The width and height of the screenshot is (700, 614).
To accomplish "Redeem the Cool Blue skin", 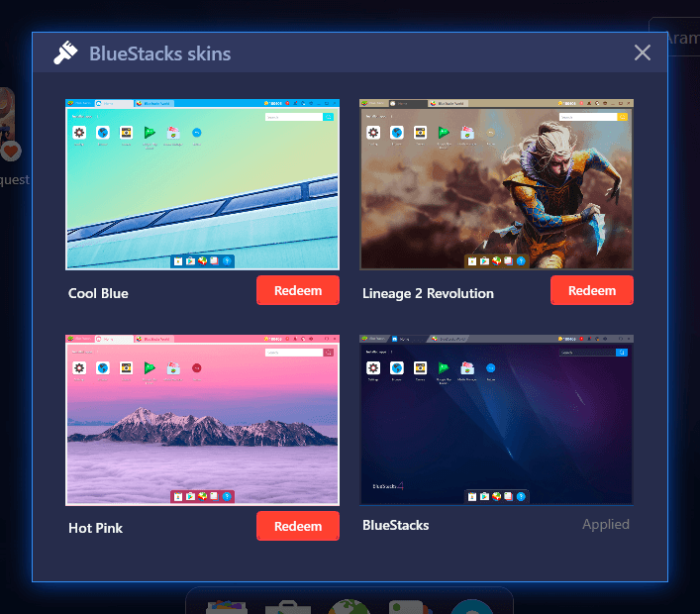I will coord(298,290).
